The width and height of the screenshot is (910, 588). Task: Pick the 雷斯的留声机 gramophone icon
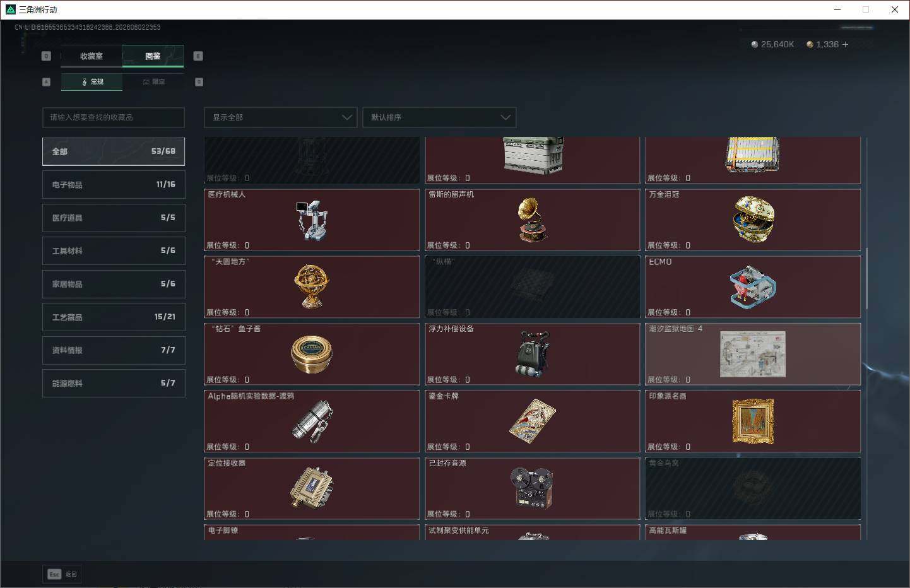[x=532, y=220]
